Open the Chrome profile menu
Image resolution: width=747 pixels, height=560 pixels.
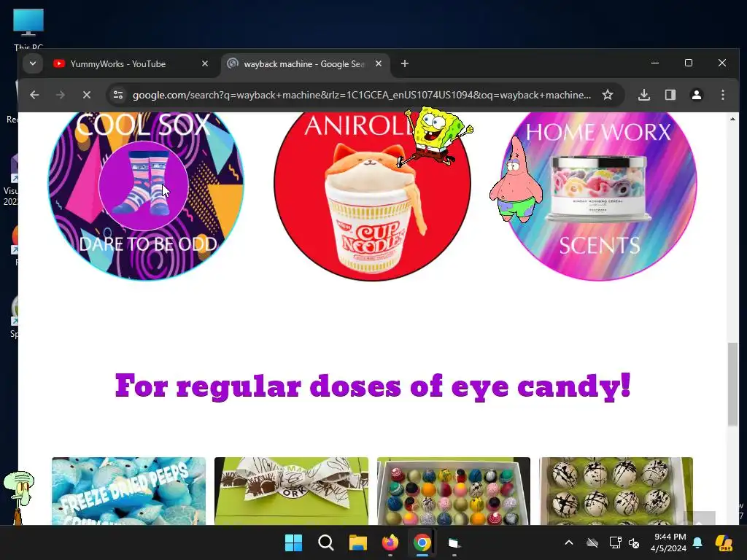click(x=697, y=95)
